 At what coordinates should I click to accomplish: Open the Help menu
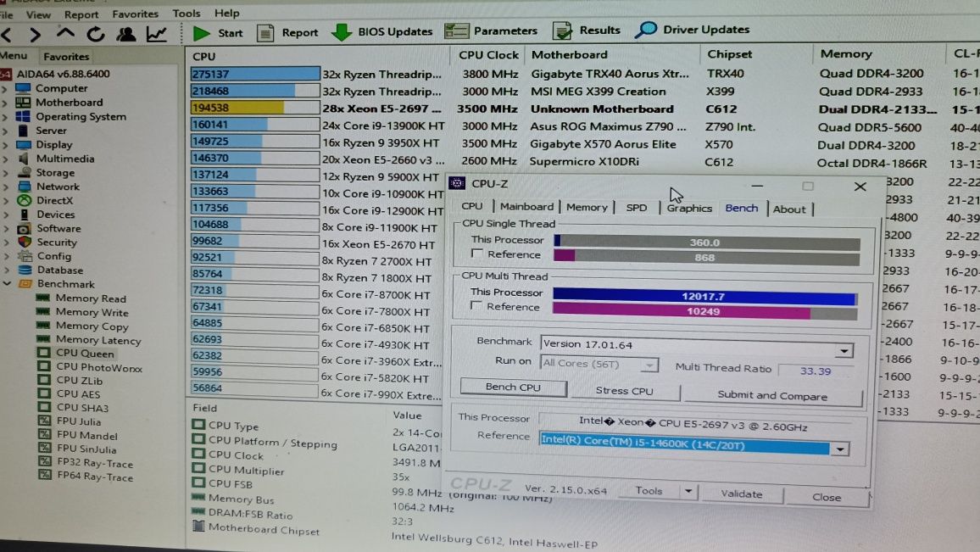click(x=227, y=13)
